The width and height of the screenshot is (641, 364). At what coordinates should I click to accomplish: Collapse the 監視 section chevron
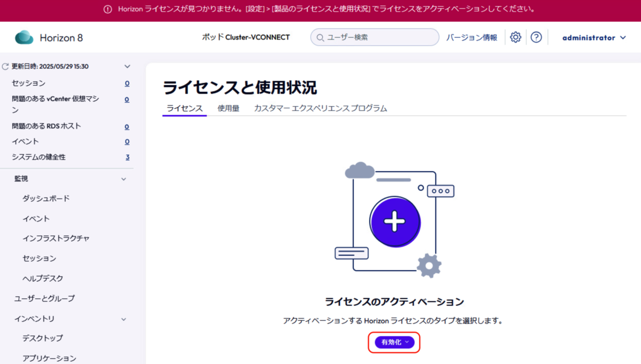123,179
